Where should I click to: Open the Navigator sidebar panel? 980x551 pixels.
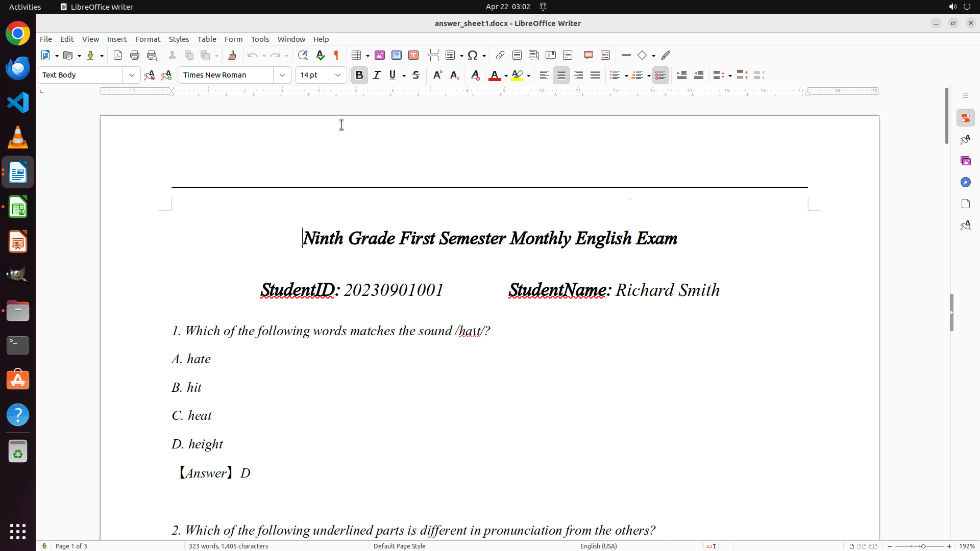click(965, 182)
